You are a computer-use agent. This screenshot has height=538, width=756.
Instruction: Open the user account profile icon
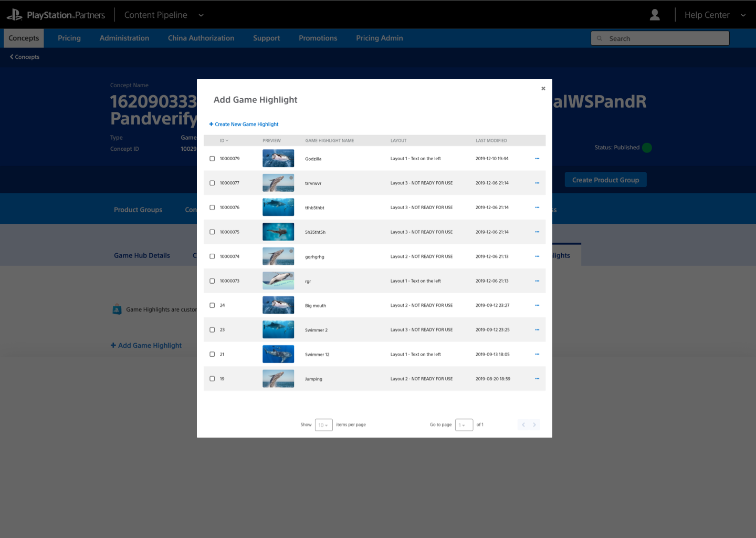(x=655, y=15)
